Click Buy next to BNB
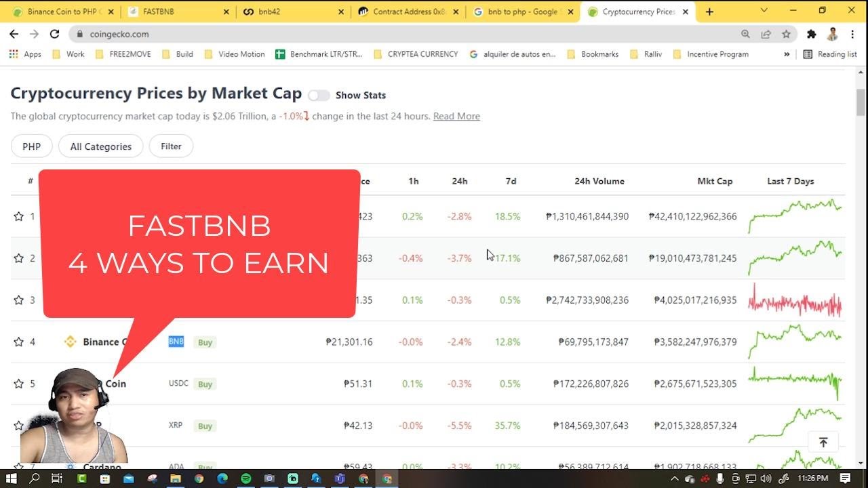Viewport: 868px width, 488px height. click(x=205, y=342)
